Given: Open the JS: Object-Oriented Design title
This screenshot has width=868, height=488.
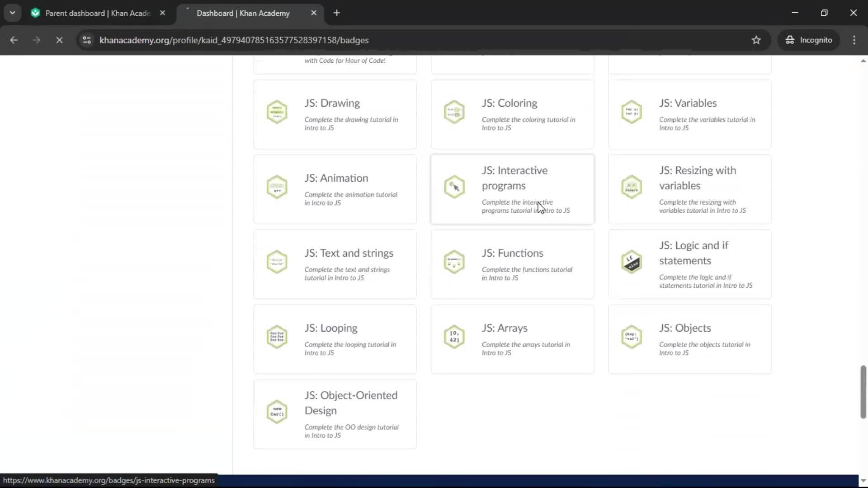Looking at the screenshot, I should pyautogui.click(x=351, y=403).
